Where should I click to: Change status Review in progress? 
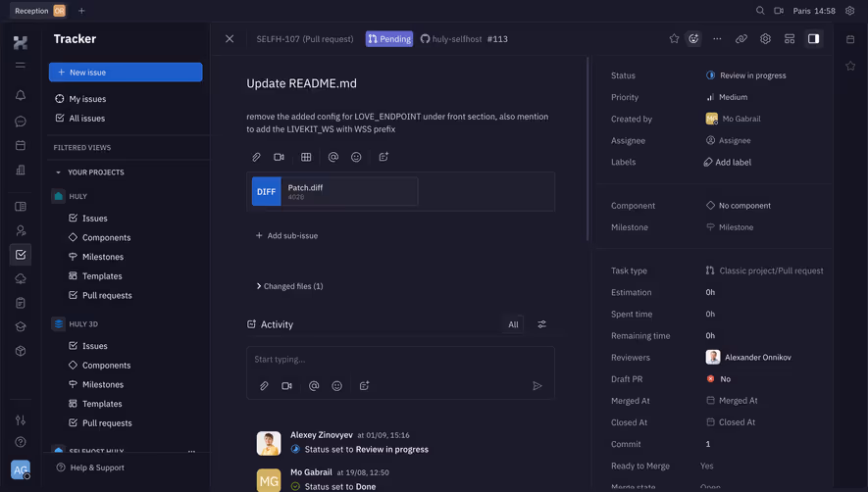click(746, 75)
